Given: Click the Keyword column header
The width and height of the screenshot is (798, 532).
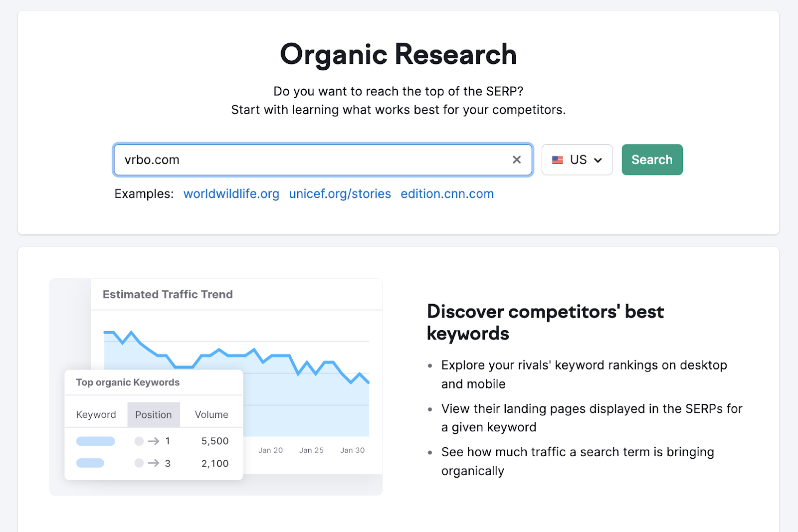Looking at the screenshot, I should pos(96,415).
